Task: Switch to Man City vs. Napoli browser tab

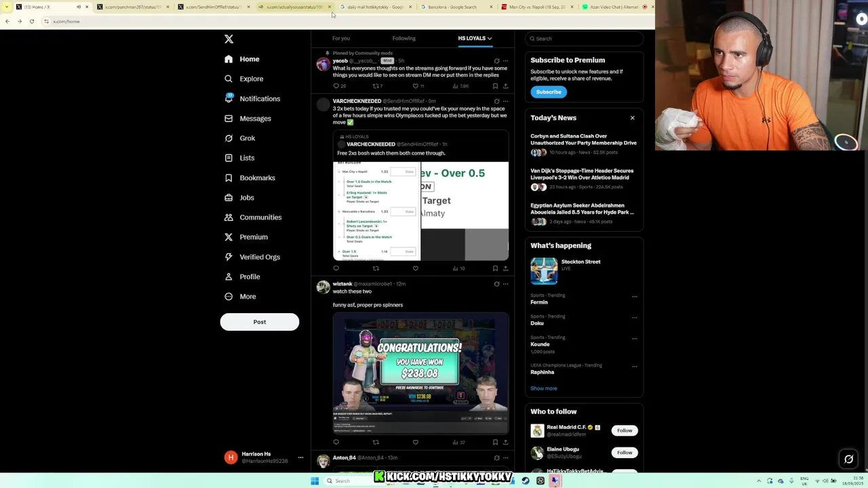Action: pos(536,7)
